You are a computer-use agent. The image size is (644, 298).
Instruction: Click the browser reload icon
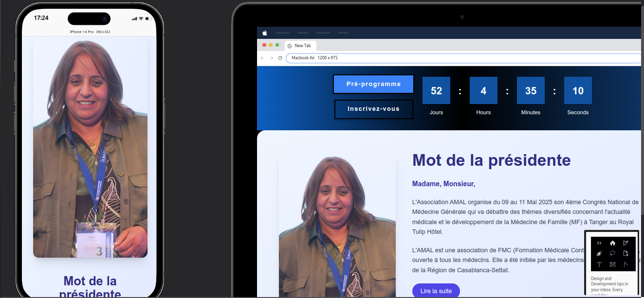click(280, 58)
